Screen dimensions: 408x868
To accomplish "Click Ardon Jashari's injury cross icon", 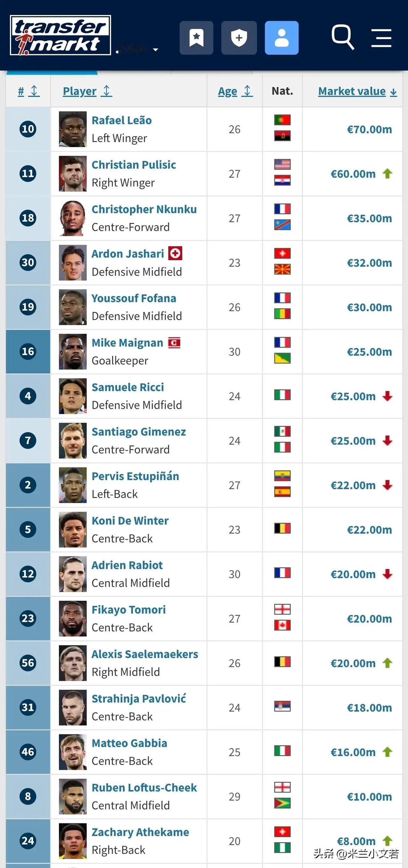I will pyautogui.click(x=175, y=254).
